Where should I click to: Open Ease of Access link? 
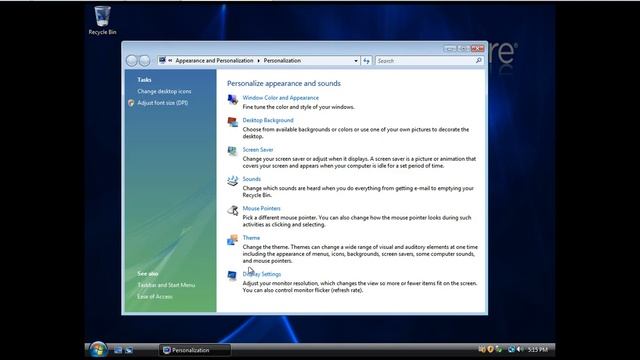coord(155,296)
